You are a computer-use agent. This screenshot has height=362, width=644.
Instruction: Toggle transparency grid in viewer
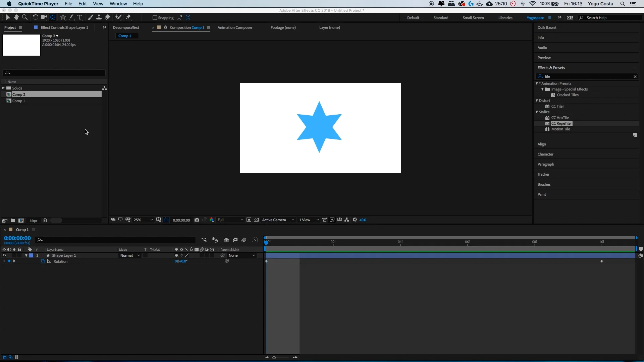(256, 220)
